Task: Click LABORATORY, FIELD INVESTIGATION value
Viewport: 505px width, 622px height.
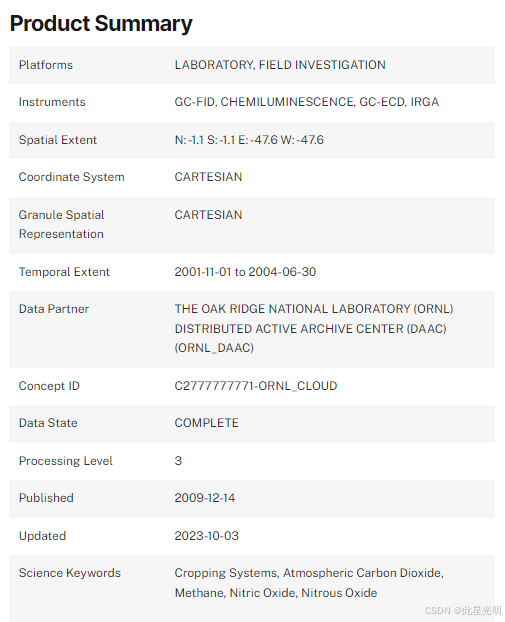Action: (x=280, y=65)
